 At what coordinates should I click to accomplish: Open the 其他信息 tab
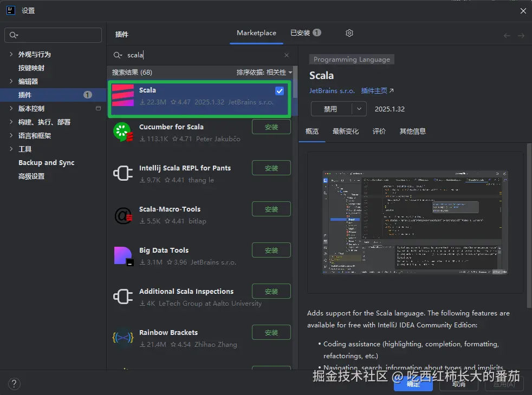click(x=413, y=131)
